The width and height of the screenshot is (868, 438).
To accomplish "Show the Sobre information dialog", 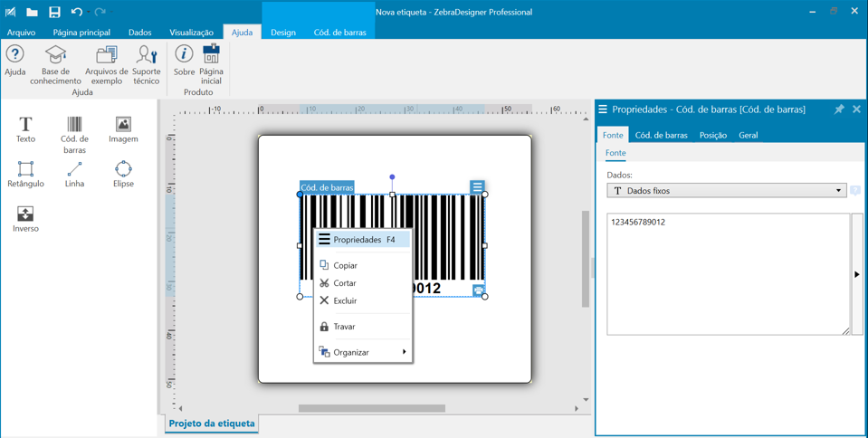I will [184, 61].
